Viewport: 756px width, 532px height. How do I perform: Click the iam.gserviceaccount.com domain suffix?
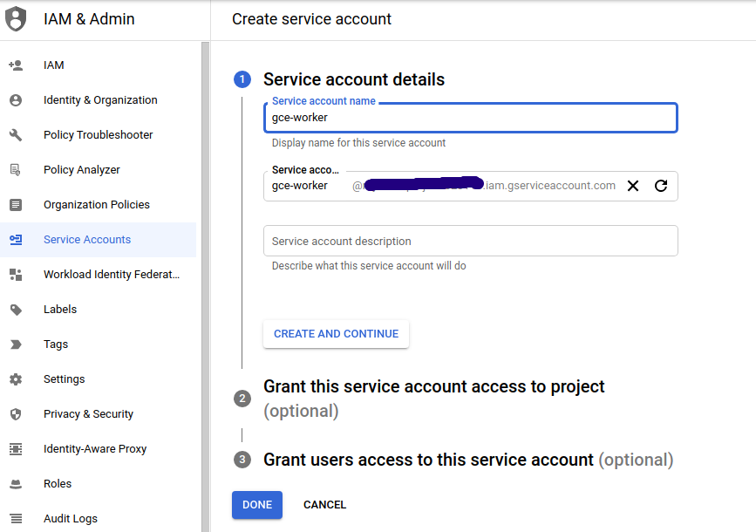tap(549, 186)
